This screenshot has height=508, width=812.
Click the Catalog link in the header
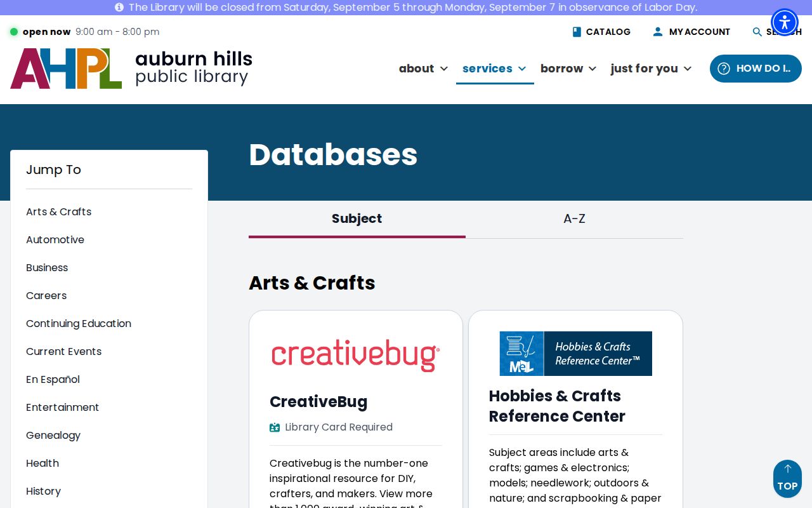pos(601,32)
